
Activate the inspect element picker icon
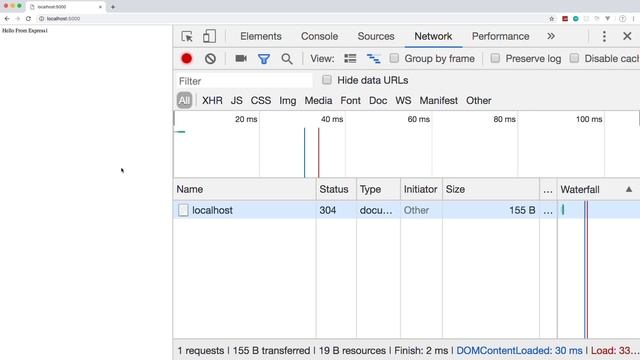pyautogui.click(x=187, y=36)
